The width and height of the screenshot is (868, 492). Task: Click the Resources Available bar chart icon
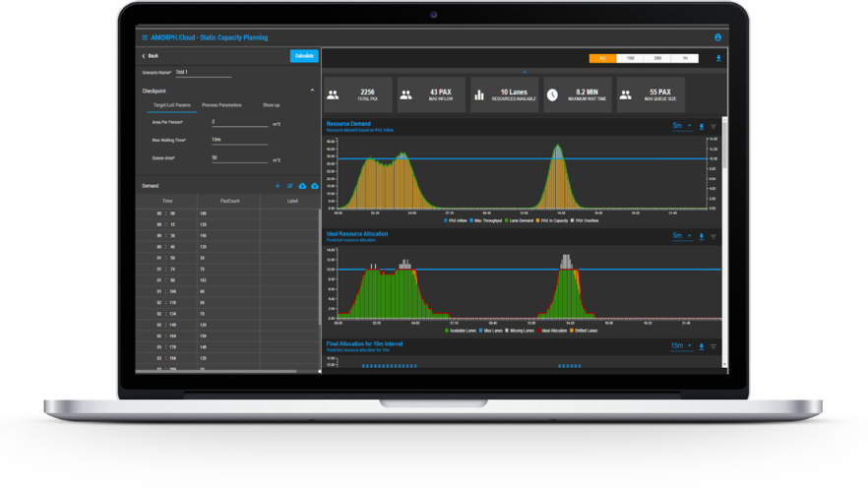(x=479, y=95)
